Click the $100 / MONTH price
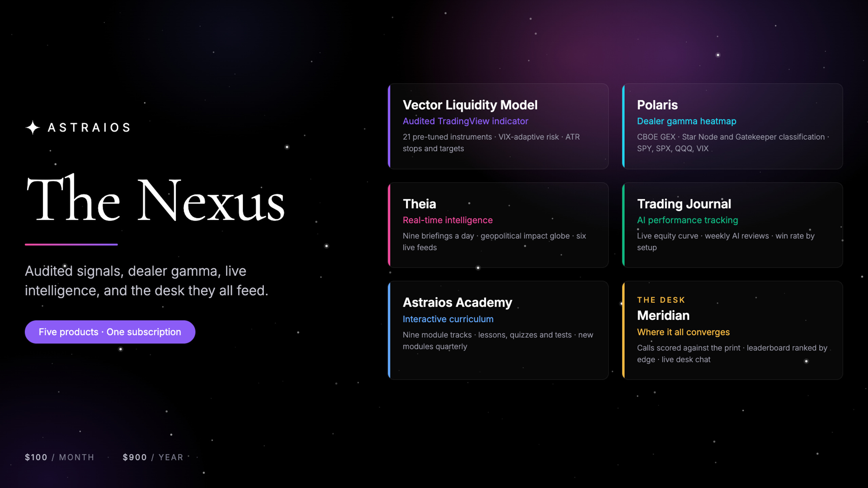The height and width of the screenshot is (488, 868). point(59,457)
